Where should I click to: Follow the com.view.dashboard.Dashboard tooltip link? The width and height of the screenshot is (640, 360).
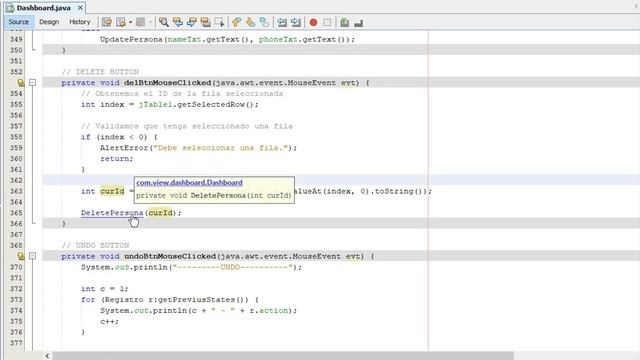tap(189, 182)
